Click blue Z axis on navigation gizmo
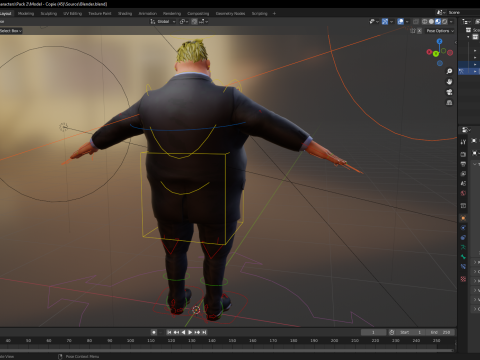 tap(440, 41)
